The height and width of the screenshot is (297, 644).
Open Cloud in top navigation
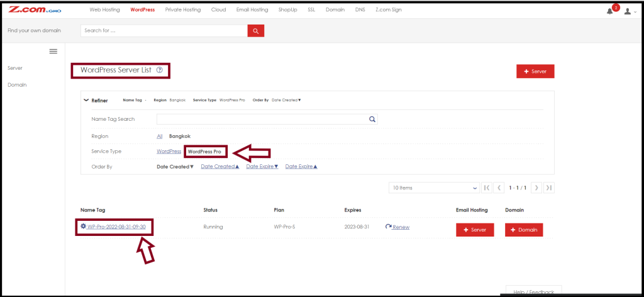coord(218,10)
